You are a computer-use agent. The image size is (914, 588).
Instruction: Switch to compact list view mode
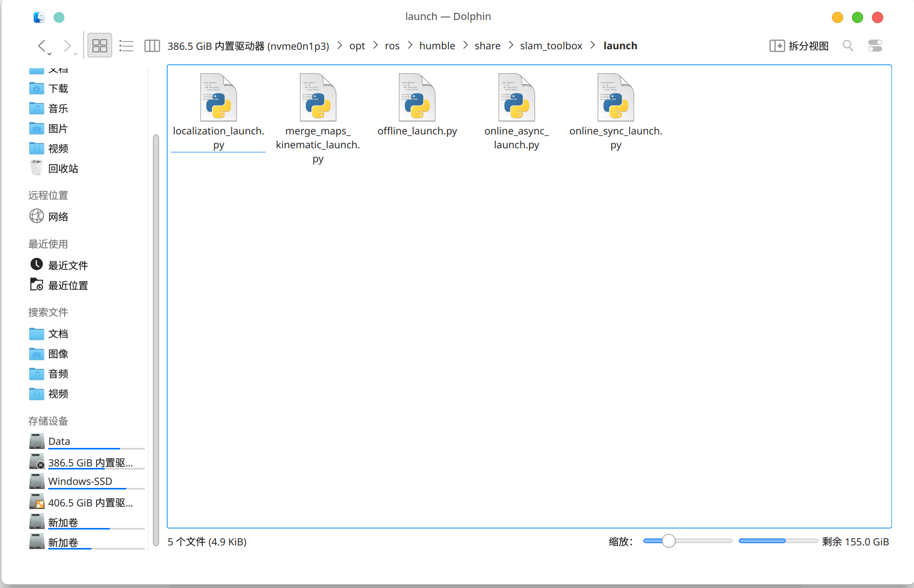126,46
